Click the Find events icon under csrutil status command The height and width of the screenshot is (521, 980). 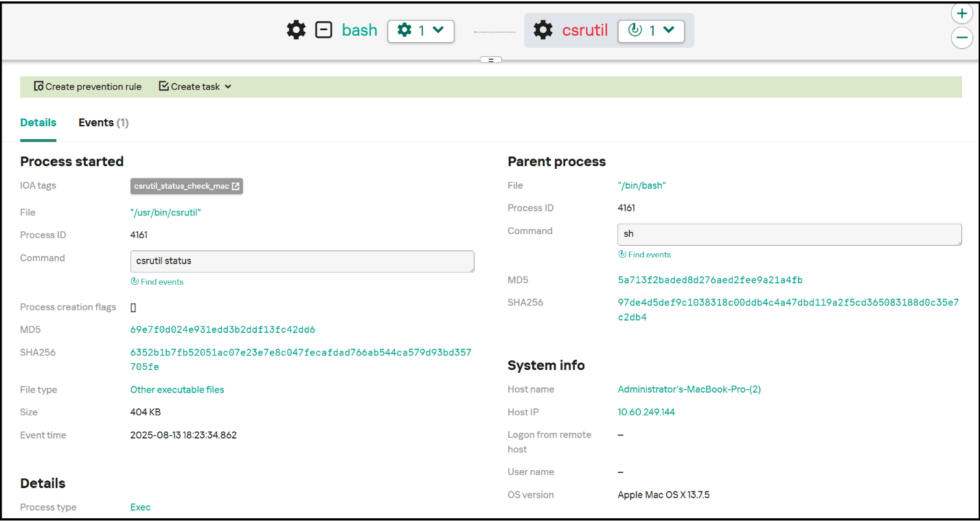coord(135,281)
